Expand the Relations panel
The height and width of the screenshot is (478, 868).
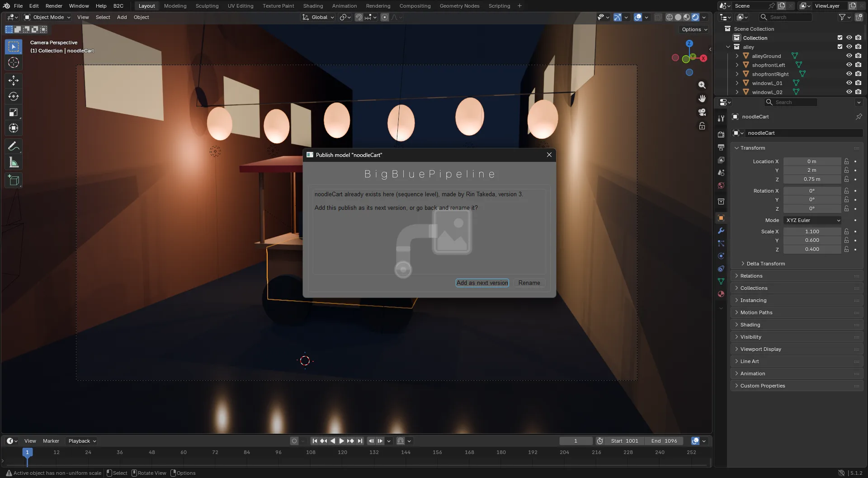(797, 276)
